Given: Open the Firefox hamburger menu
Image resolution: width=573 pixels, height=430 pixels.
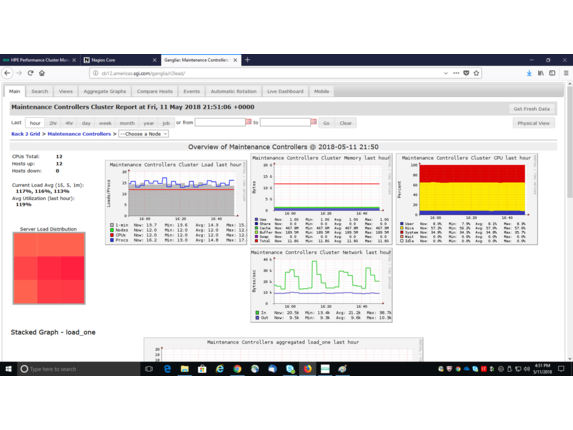Looking at the screenshot, I should point(566,73).
